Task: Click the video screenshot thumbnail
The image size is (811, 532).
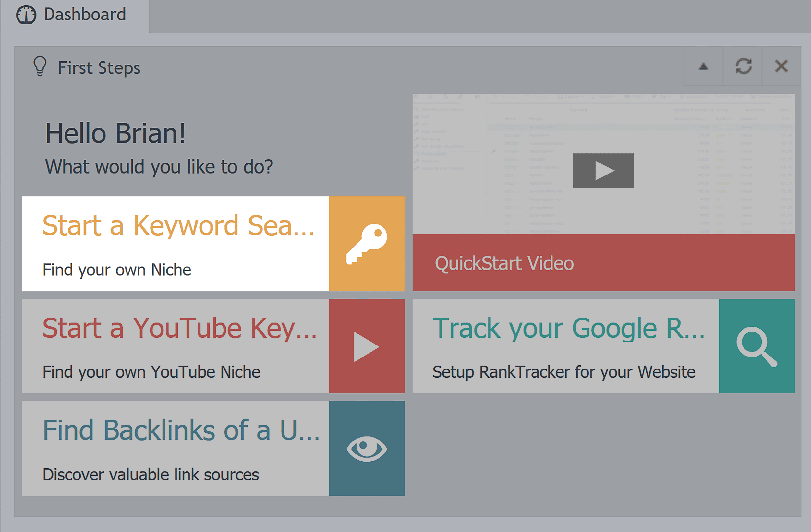Action: pyautogui.click(x=603, y=164)
